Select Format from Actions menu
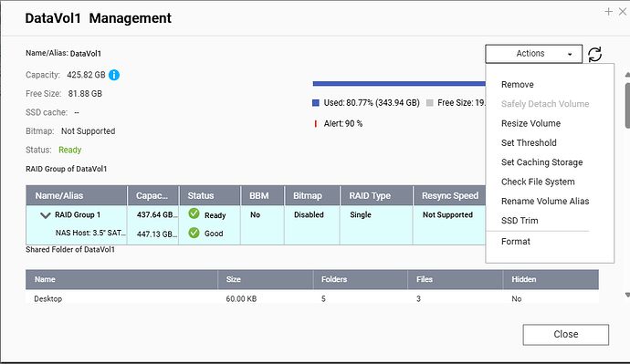Viewport: 630px width, 364px height. click(516, 242)
